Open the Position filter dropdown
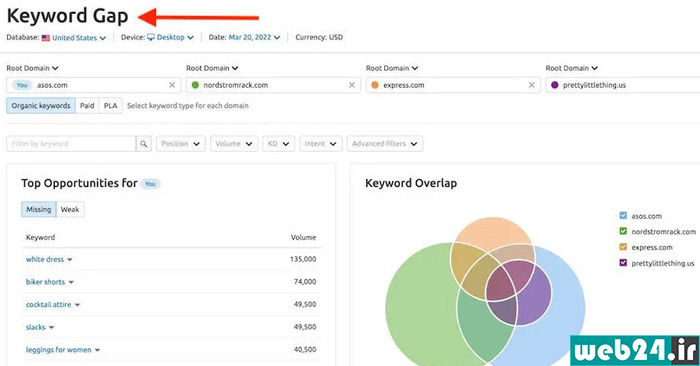Image resolution: width=700 pixels, height=366 pixels. [181, 144]
